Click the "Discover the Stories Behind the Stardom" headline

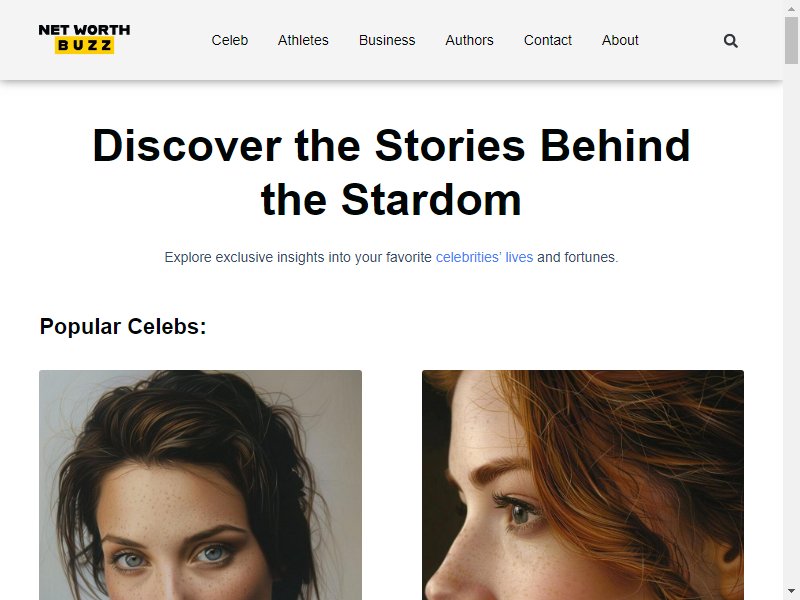pos(391,172)
